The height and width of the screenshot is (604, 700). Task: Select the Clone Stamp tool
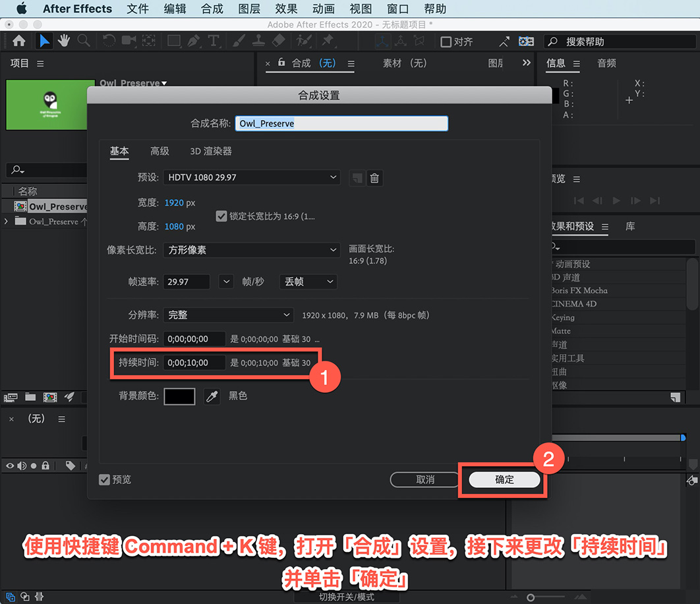[258, 41]
